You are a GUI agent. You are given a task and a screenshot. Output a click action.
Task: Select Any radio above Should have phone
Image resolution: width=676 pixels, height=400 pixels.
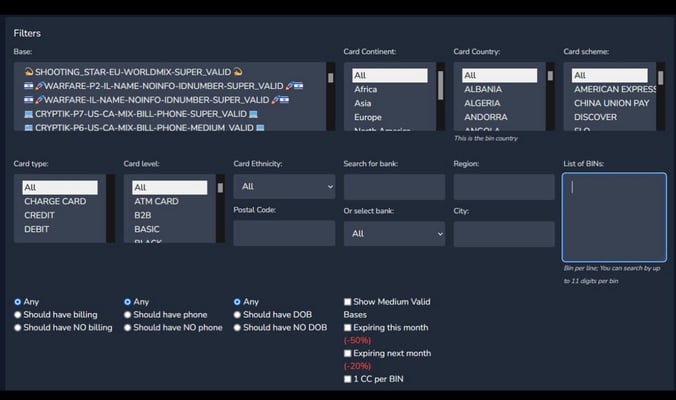pos(128,302)
